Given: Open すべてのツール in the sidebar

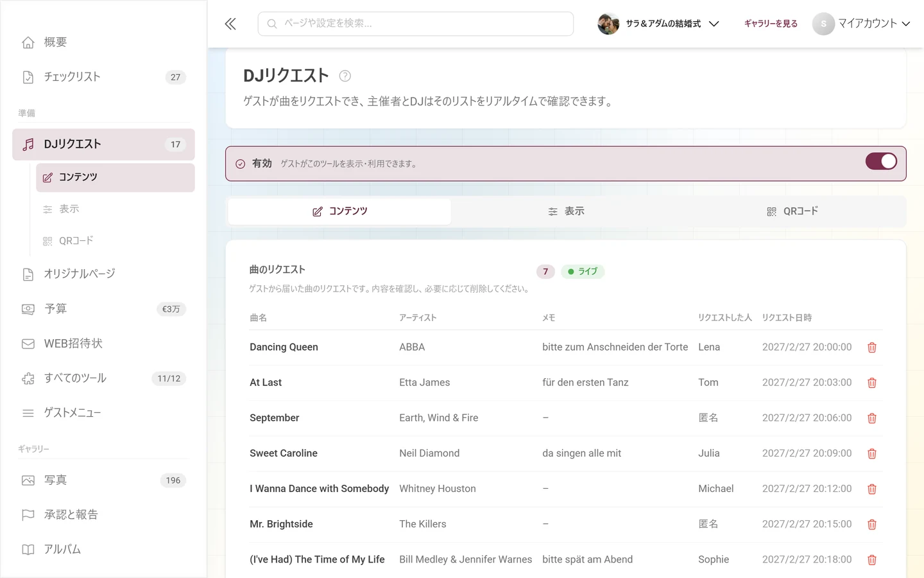Looking at the screenshot, I should (x=103, y=378).
